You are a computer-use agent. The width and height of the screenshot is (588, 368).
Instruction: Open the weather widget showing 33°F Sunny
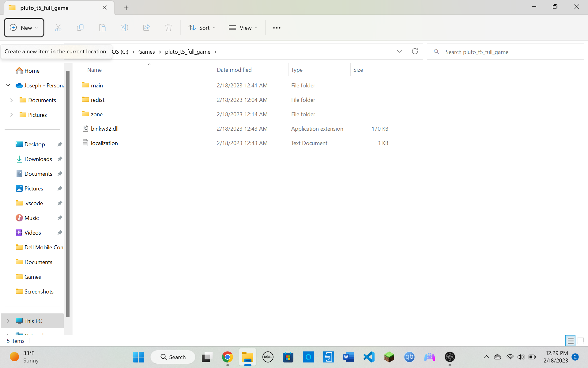tap(24, 357)
